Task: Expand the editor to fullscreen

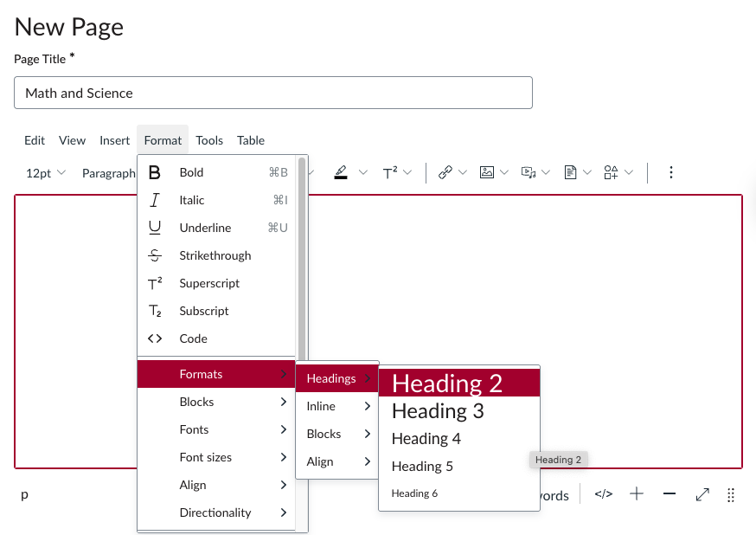Action: [702, 494]
